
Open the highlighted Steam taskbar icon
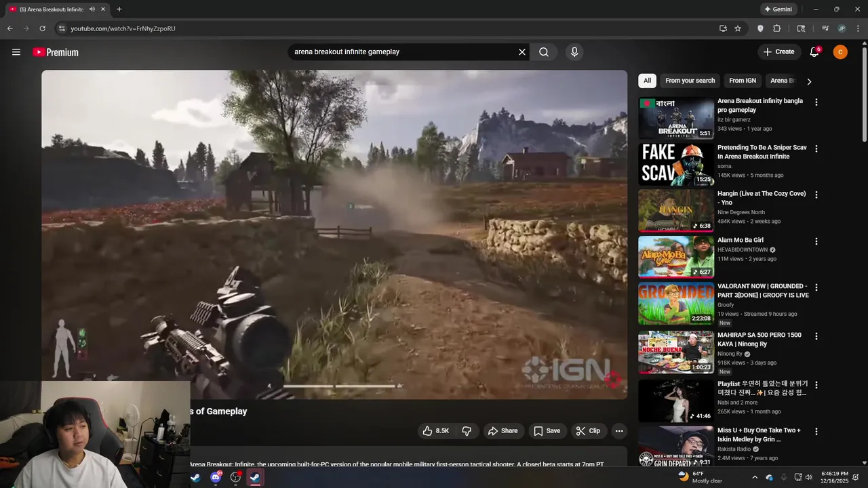255,477
